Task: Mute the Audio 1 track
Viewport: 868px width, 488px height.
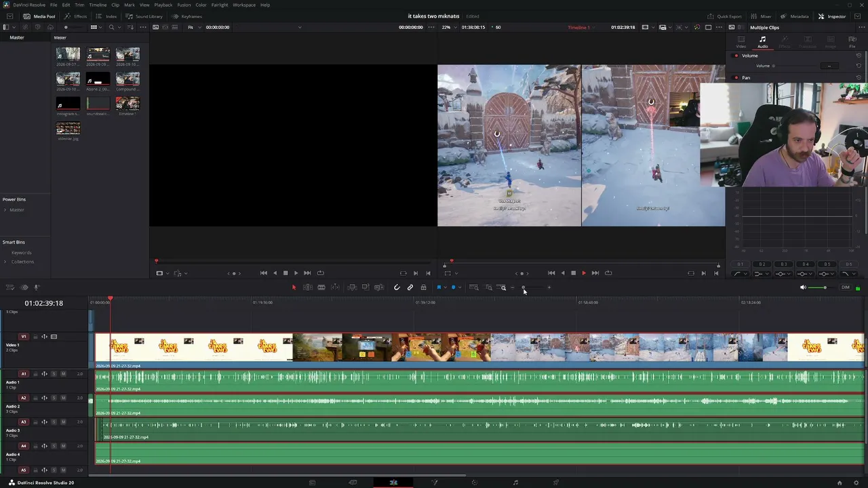Action: click(63, 374)
